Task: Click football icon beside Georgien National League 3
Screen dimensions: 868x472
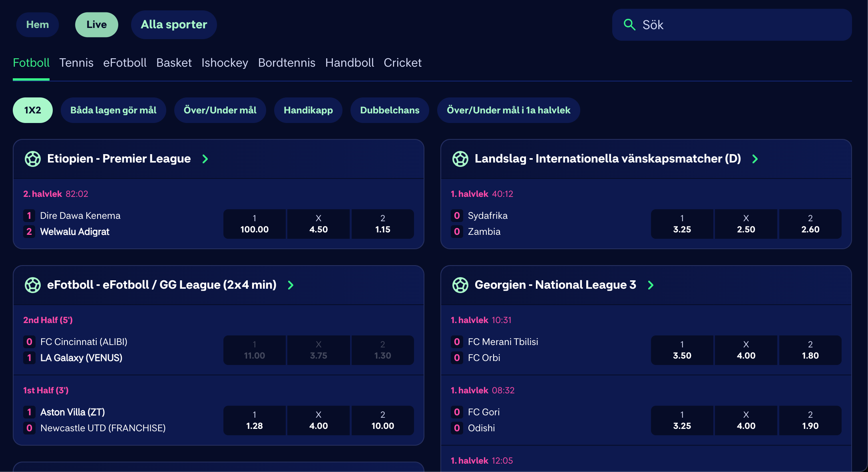Action: pos(460,285)
